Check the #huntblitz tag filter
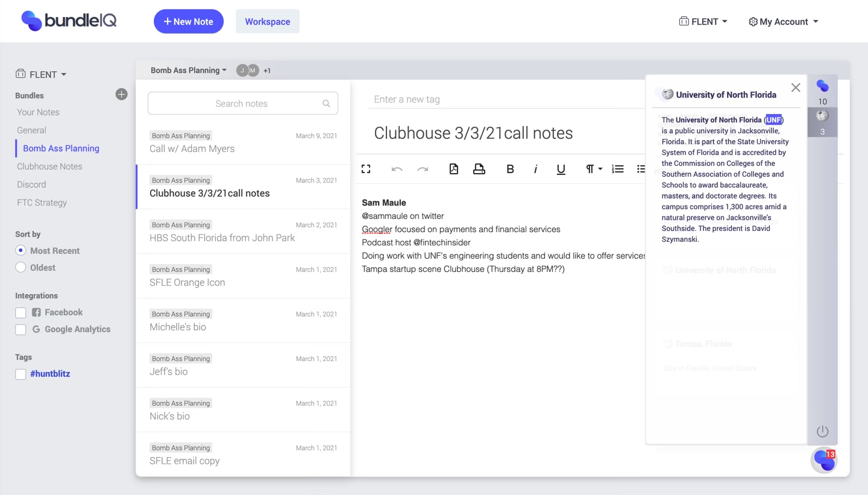The image size is (868, 495). (20, 374)
